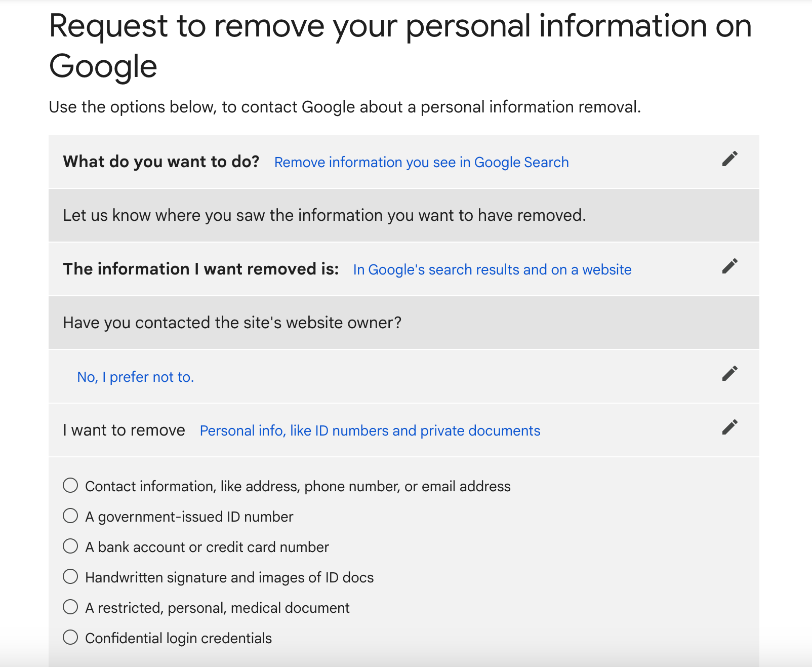Click 'Personal info, like ID numbers and private documents'
Screen dimensions: 812x667
click(x=370, y=431)
